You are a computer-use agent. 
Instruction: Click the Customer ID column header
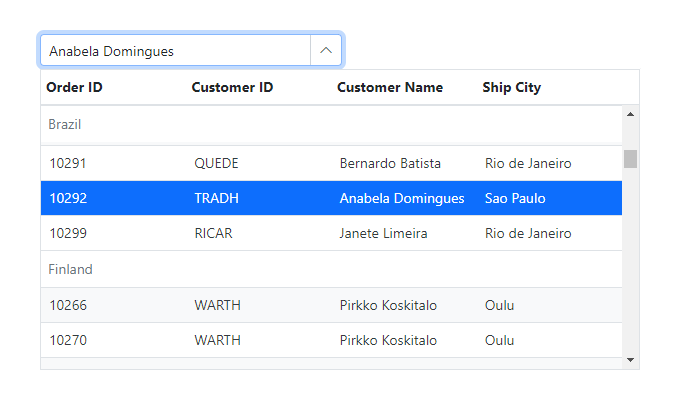[232, 88]
